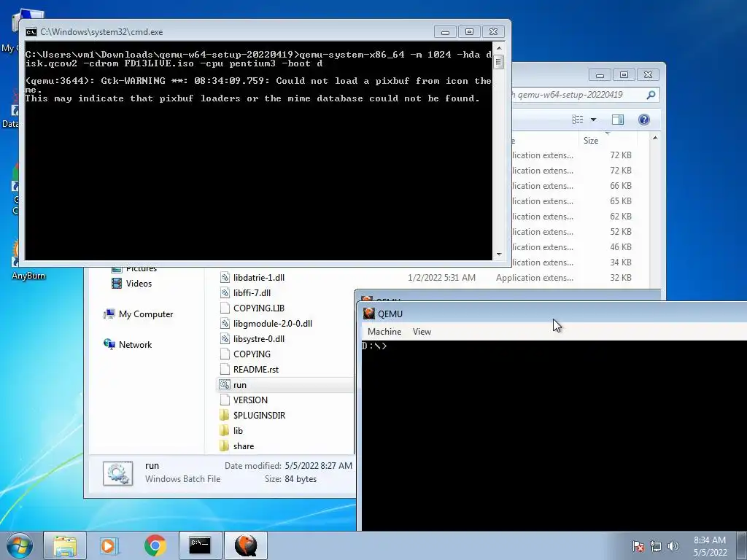Open the lib folder icon
The width and height of the screenshot is (747, 560).
tap(225, 430)
